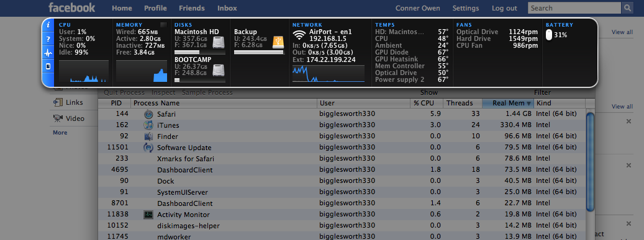
Task: Click the battery 31% reading
Action: 560,35
